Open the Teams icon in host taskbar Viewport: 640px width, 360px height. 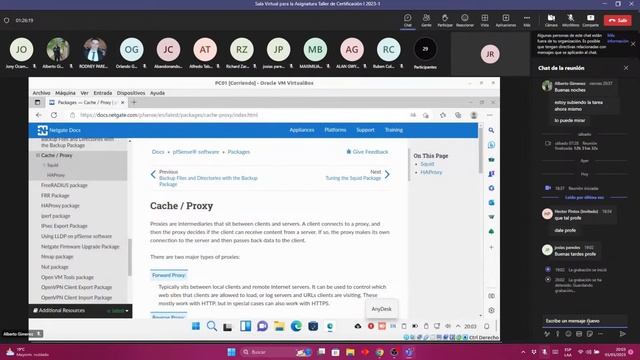[409, 352]
